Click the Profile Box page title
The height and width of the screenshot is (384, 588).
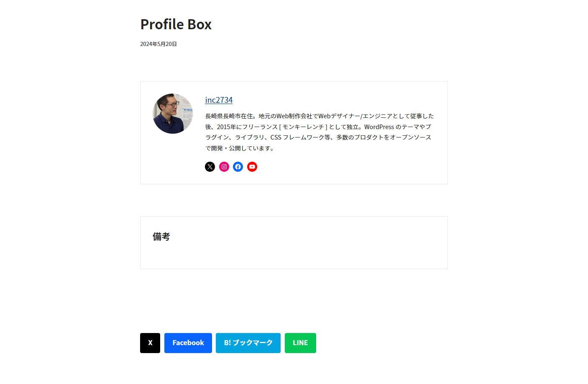[176, 24]
